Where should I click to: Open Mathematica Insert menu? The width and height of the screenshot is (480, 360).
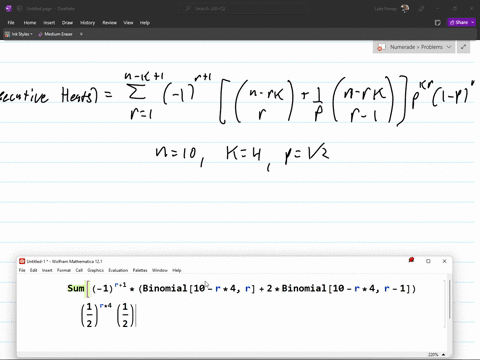click(x=47, y=270)
